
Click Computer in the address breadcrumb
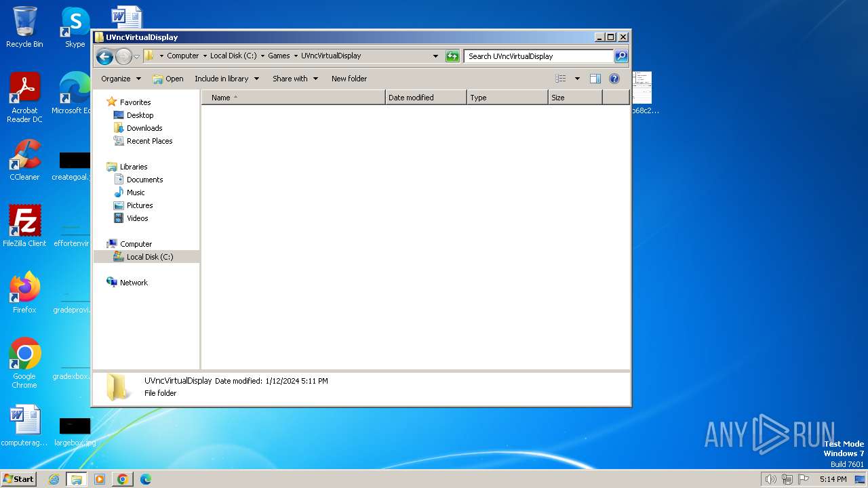tap(183, 56)
